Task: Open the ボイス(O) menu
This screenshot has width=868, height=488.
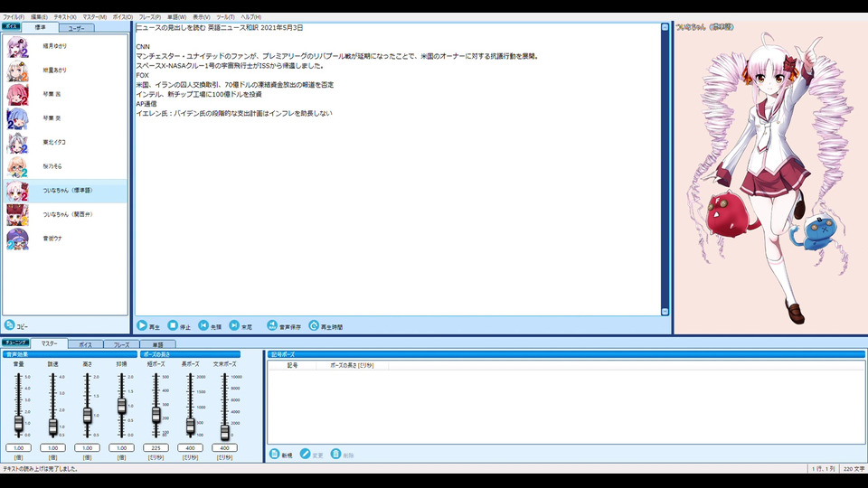Action: (123, 17)
